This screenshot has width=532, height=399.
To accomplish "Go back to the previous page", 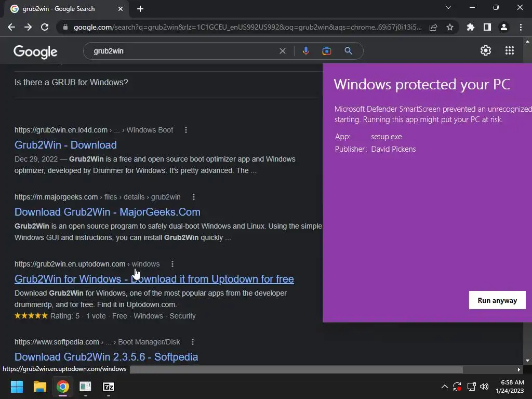I will pos(11,27).
